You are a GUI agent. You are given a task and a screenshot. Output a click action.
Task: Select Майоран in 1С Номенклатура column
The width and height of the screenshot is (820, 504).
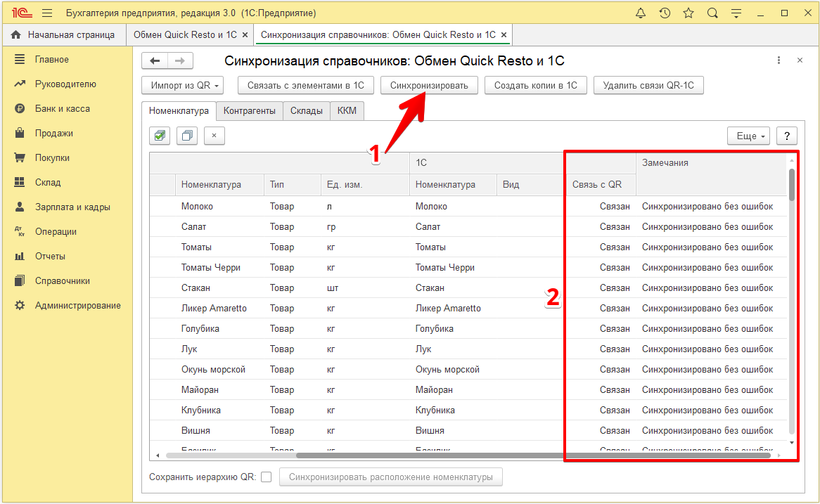434,390
